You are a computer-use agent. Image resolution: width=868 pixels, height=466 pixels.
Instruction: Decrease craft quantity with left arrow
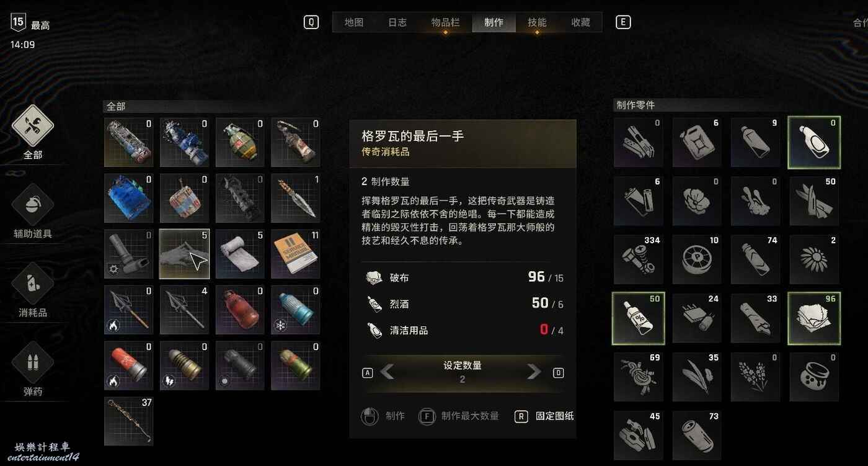click(x=387, y=372)
